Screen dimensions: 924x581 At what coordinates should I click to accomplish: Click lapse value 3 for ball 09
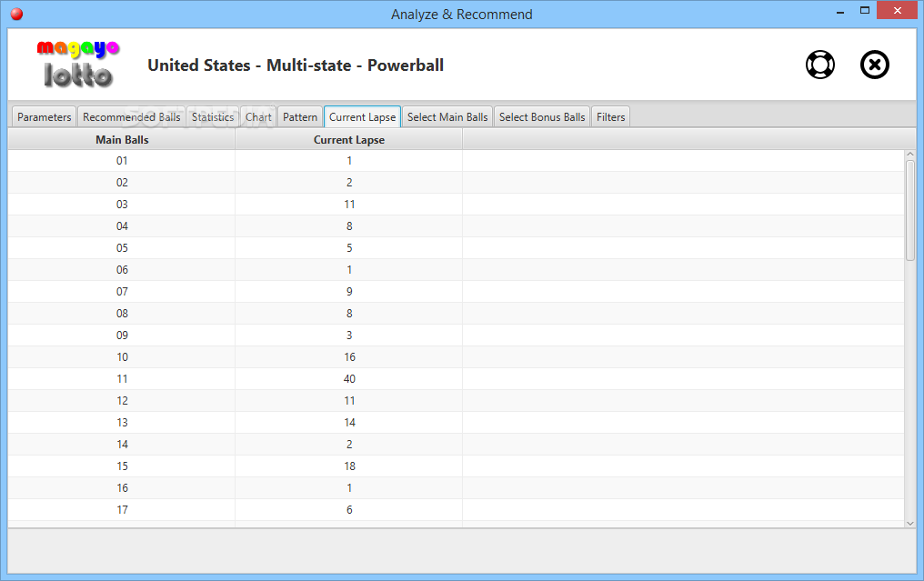tap(349, 336)
